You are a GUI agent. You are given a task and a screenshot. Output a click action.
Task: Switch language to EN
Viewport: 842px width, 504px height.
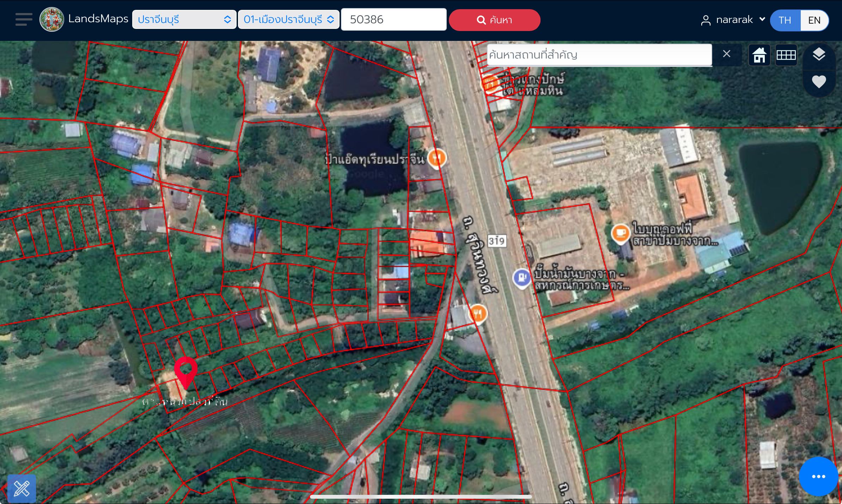[814, 20]
